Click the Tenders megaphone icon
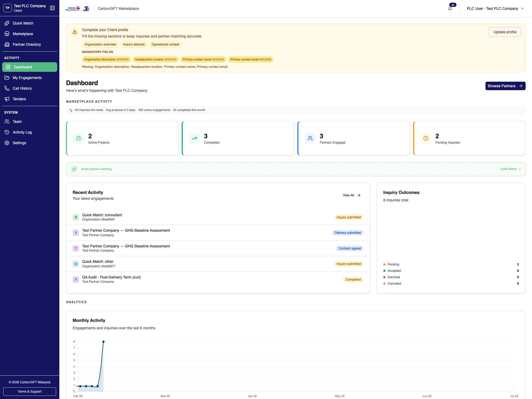Screen dimensions: 532x399 [7, 99]
